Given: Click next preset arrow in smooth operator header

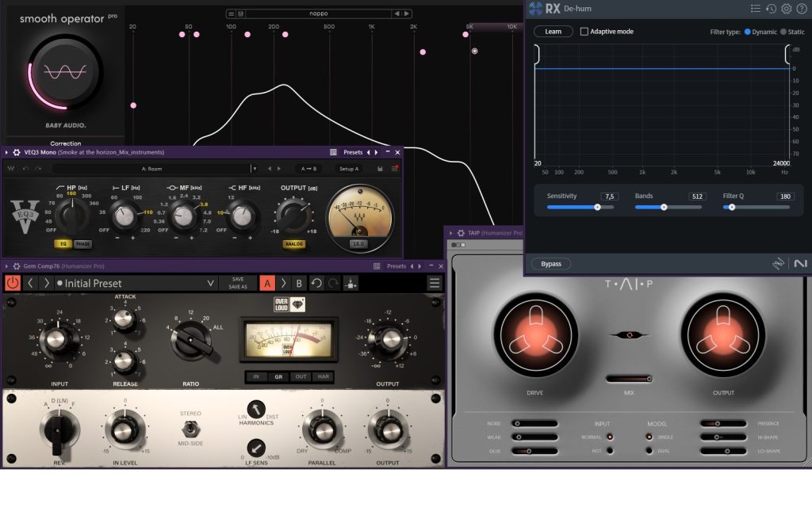Looking at the screenshot, I should [407, 13].
